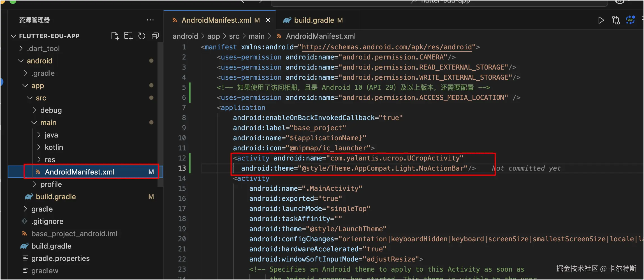Viewport: 644px width, 280px height.
Task: Click the ACCESS_MEDIA_LOCATION permission text
Action: coord(423,97)
